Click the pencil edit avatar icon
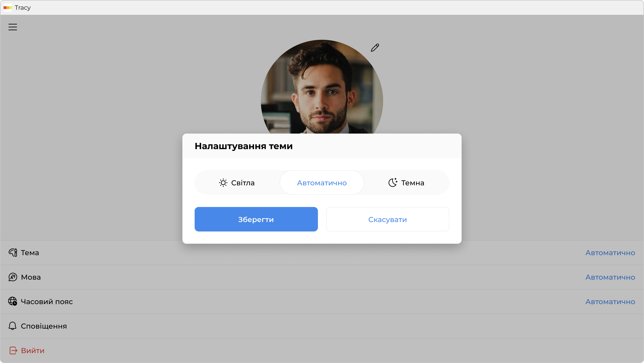644x363 pixels. pos(375,48)
